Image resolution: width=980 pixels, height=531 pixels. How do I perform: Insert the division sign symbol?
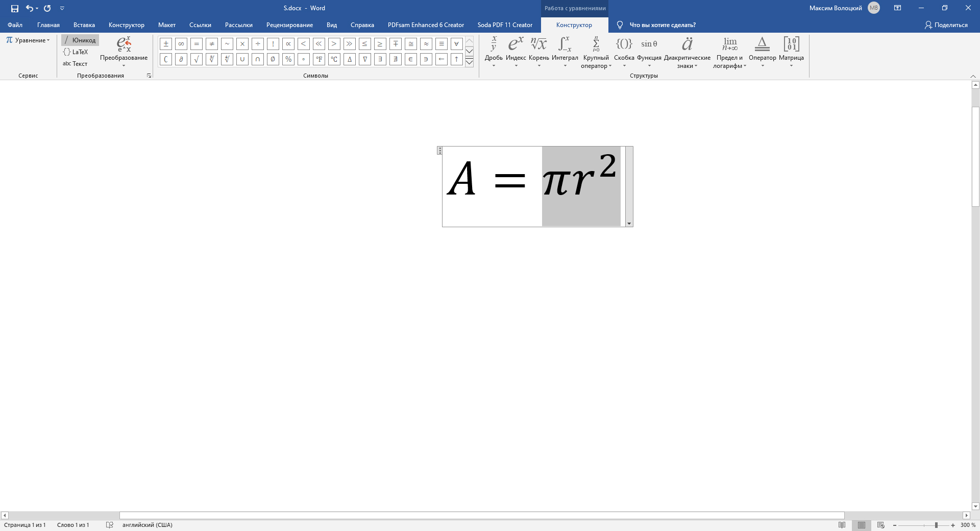click(258, 44)
